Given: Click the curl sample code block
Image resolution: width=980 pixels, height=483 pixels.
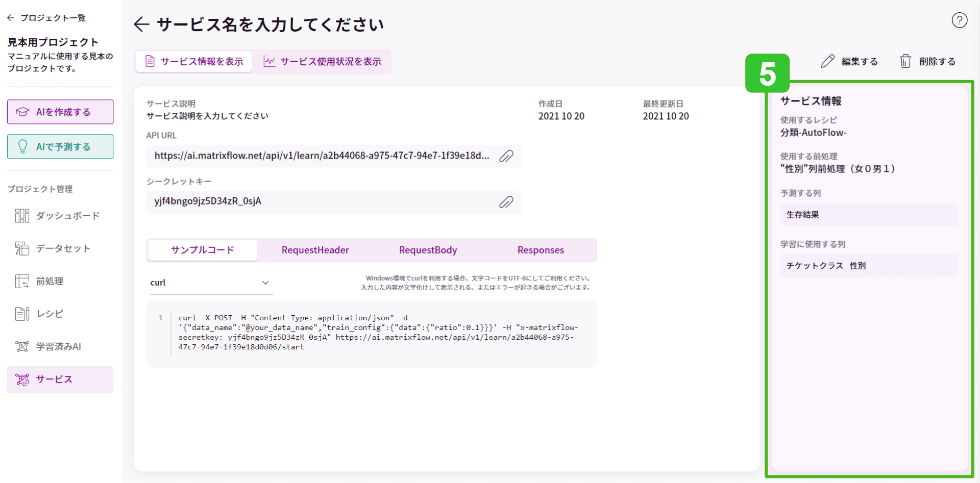Looking at the screenshot, I should pyautogui.click(x=372, y=334).
